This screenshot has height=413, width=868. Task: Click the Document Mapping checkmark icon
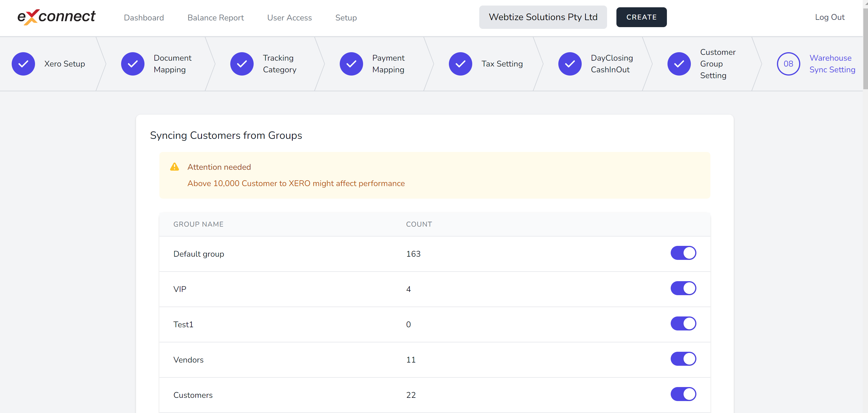pyautogui.click(x=133, y=64)
